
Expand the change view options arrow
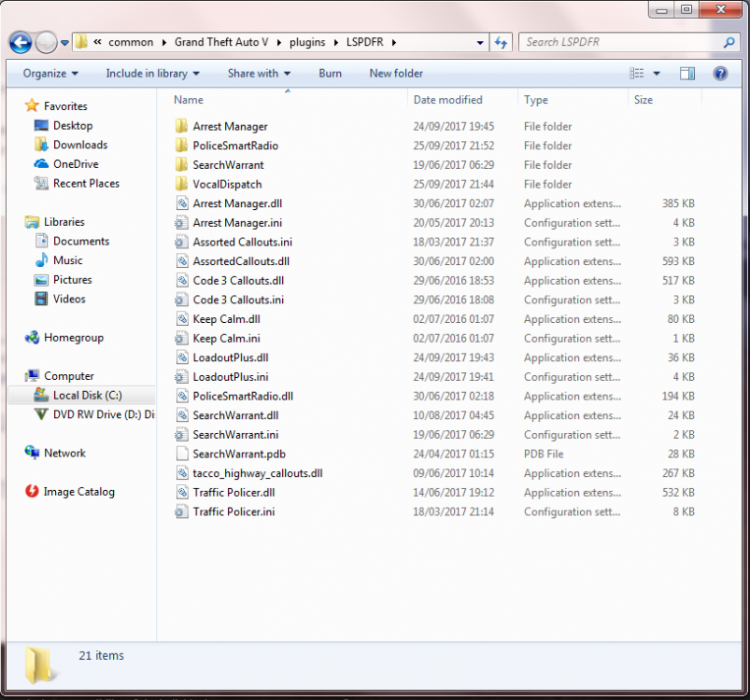tap(657, 74)
